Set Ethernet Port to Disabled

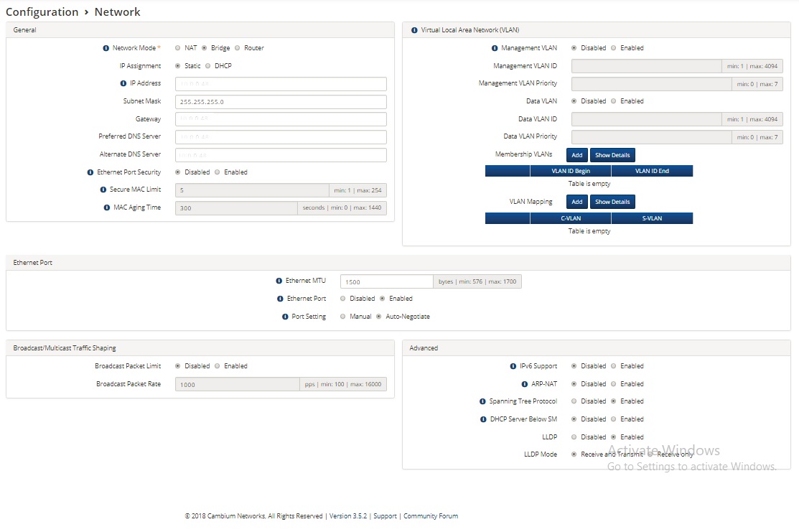[x=343, y=299]
